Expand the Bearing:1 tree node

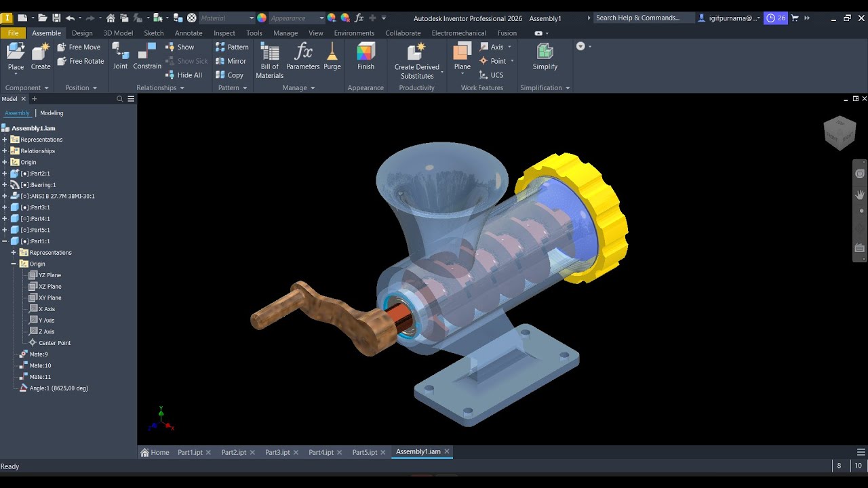click(5, 185)
